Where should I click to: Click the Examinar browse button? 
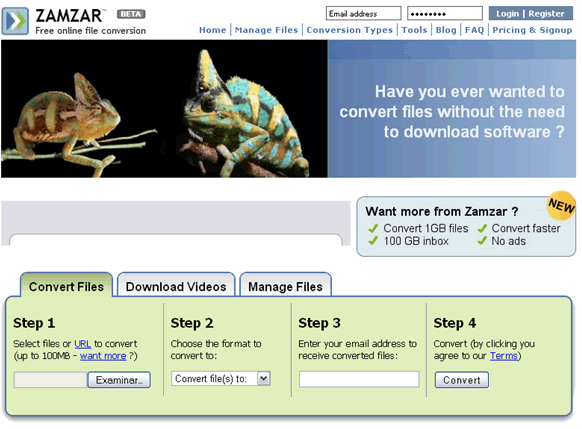coord(119,380)
